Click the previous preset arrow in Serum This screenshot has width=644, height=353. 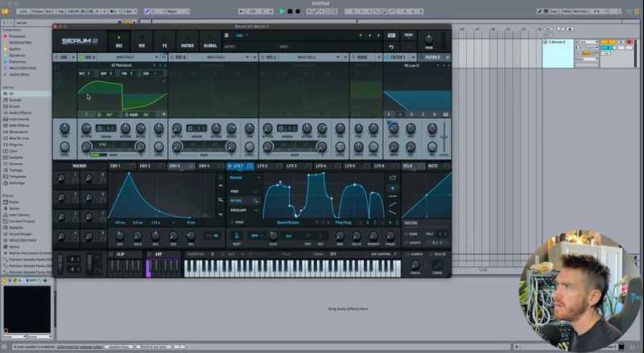[369, 35]
